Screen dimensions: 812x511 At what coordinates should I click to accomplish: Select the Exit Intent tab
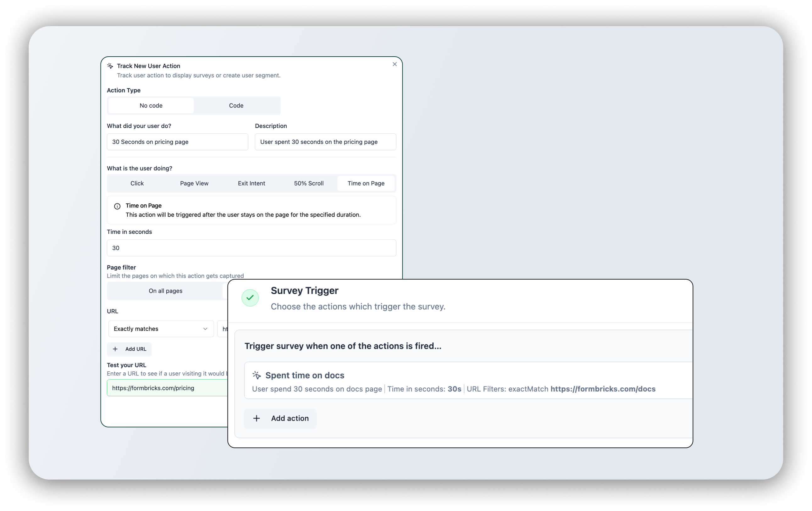tap(251, 183)
